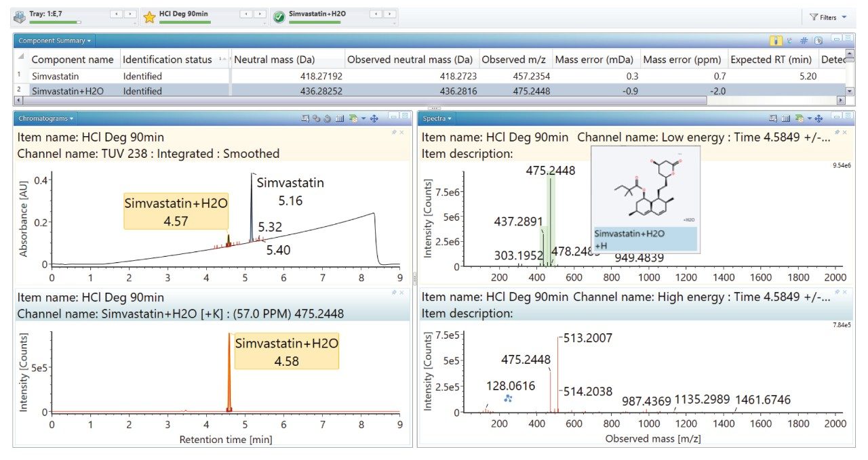Viewport: 868px width, 460px height.
Task: Click the hash icon in Component Summary toolbar
Action: click(x=804, y=41)
